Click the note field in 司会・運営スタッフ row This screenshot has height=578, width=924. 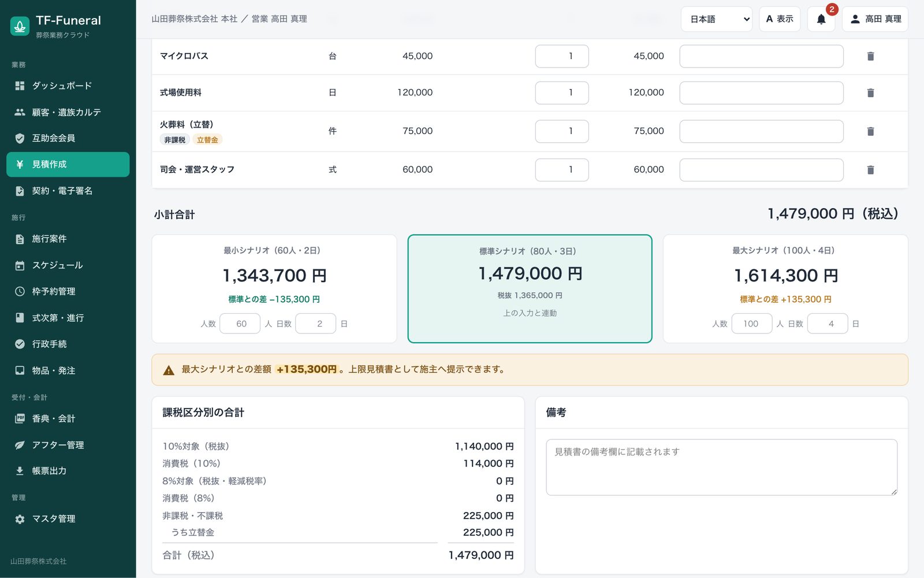pyautogui.click(x=761, y=169)
